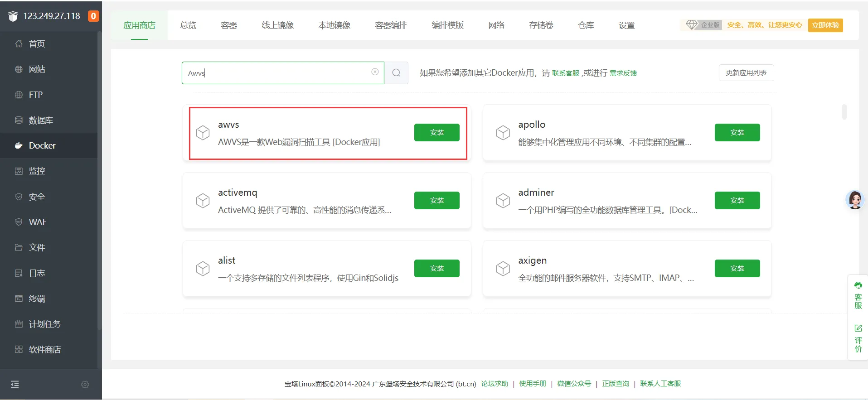Switch to the 应用商店 tab
Image resolution: width=868 pixels, height=400 pixels.
140,25
